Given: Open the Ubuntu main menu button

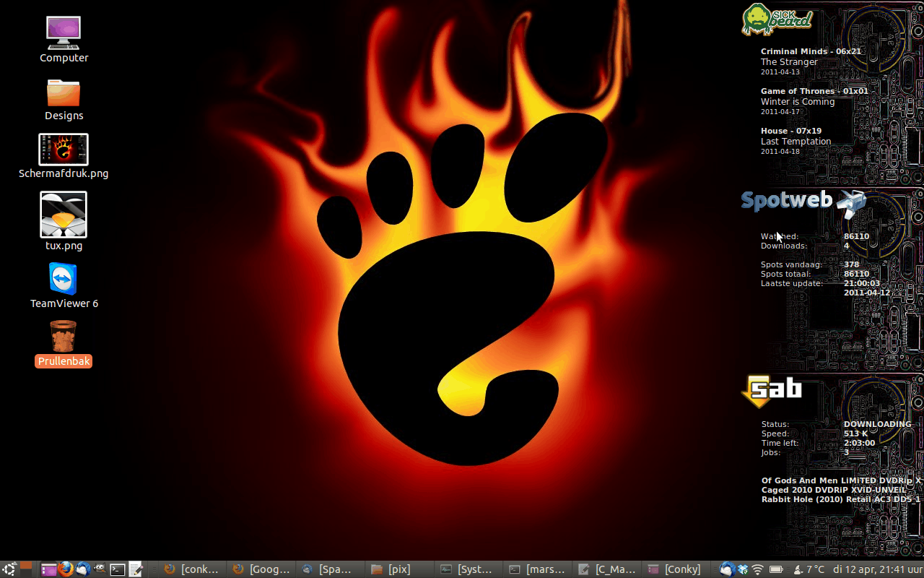Looking at the screenshot, I should tap(9, 569).
